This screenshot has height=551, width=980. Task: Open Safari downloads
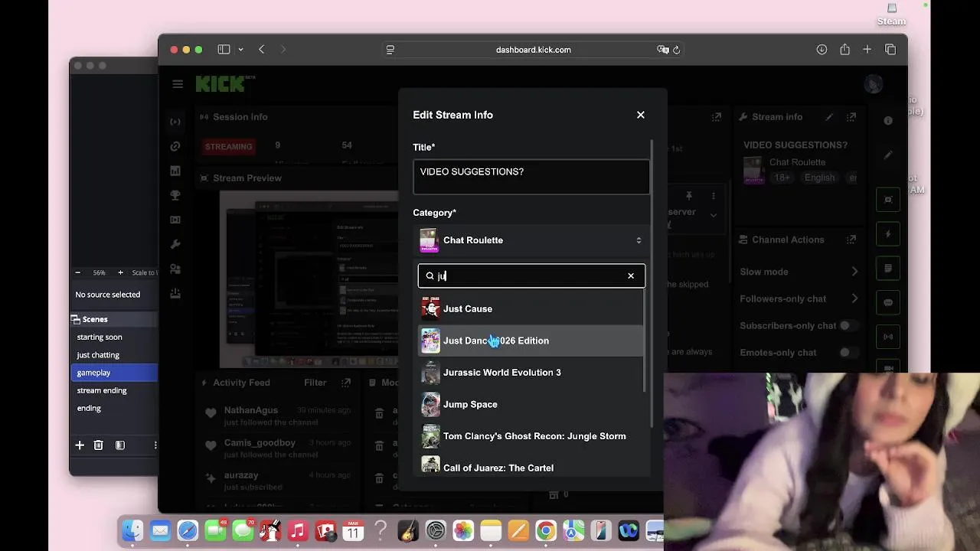click(822, 50)
